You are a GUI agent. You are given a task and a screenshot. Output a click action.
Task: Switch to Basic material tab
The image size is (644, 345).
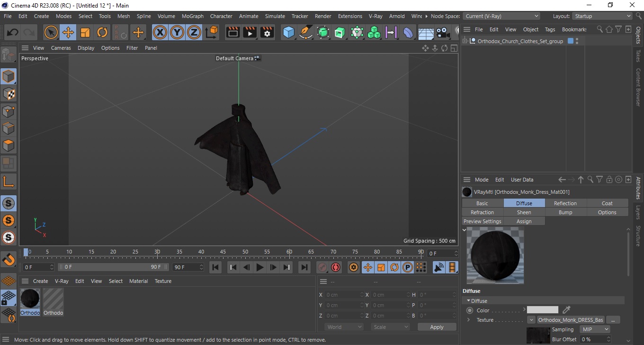482,203
